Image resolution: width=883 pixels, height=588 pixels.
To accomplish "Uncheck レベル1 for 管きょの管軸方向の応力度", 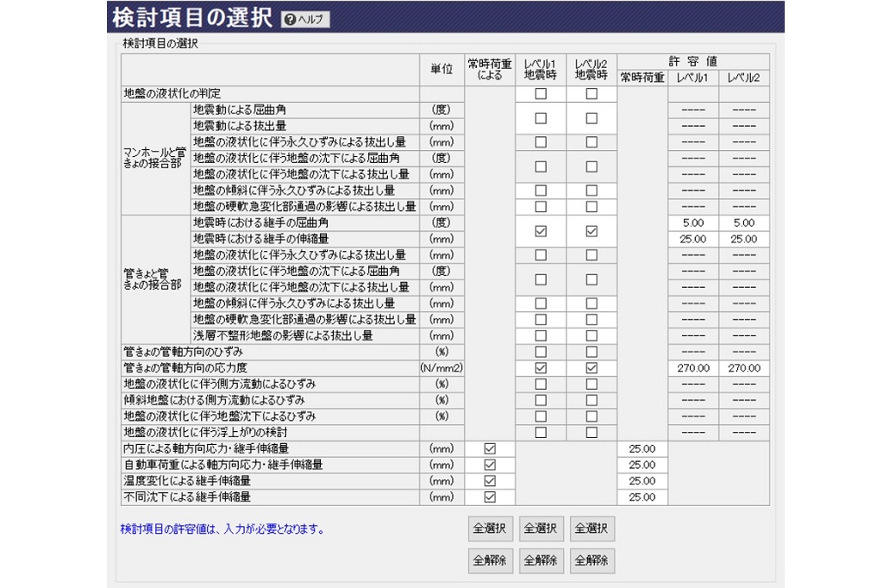I will pyautogui.click(x=541, y=368).
